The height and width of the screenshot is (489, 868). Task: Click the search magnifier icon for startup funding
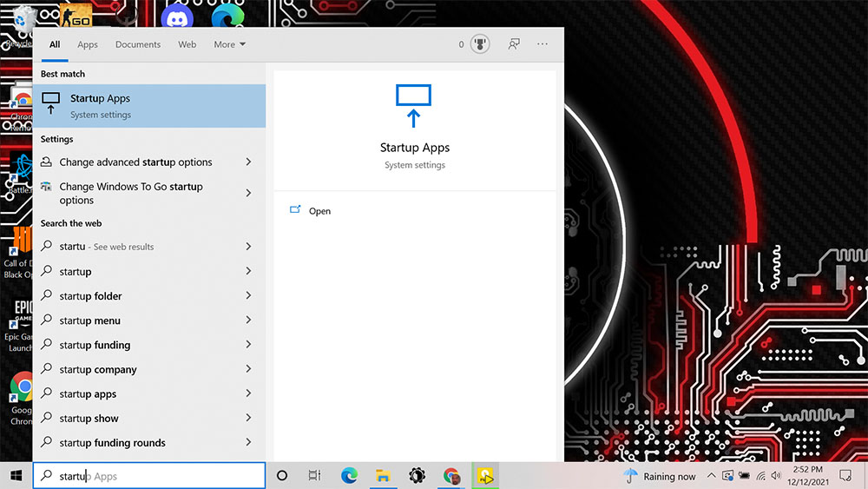point(47,344)
